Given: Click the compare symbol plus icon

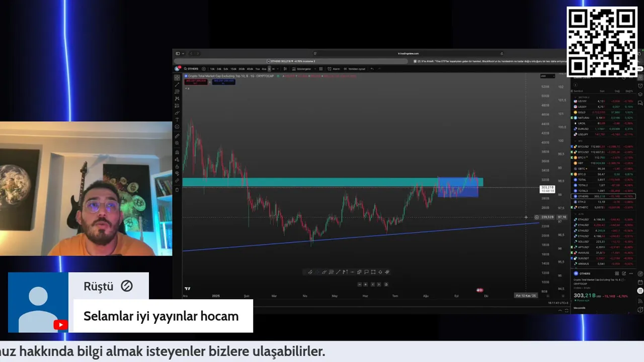Looking at the screenshot, I should [204, 69].
